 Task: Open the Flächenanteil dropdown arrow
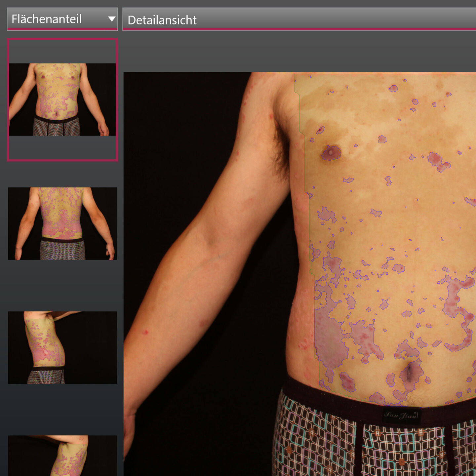pos(112,19)
